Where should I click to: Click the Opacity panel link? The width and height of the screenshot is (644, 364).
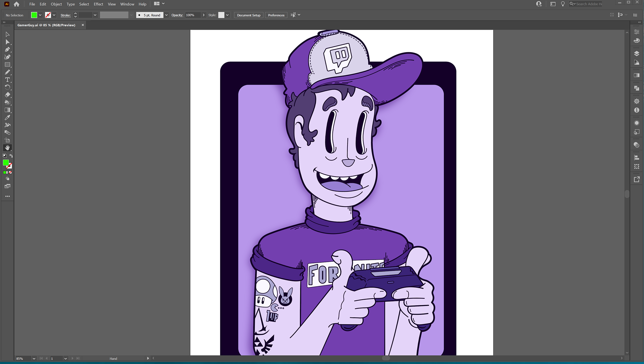177,15
